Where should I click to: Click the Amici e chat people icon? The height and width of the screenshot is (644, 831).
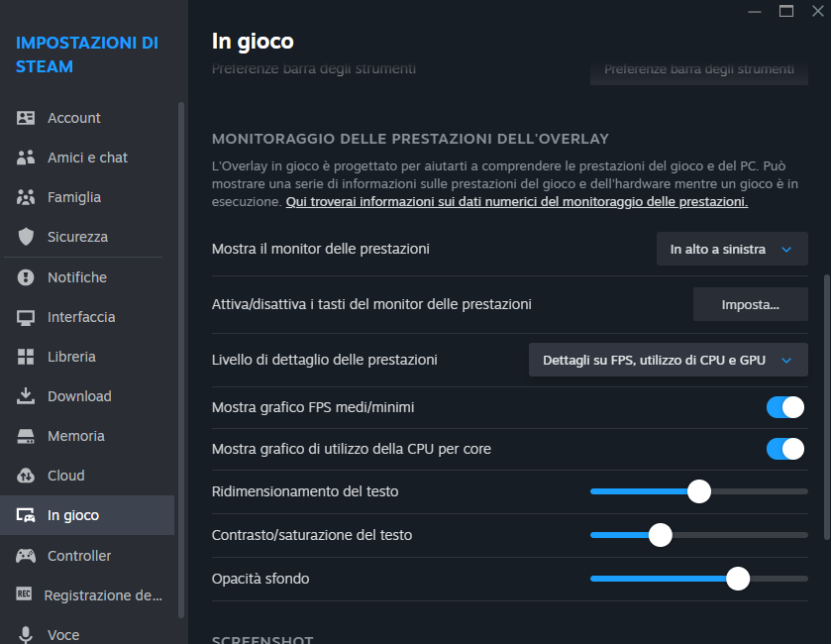pyautogui.click(x=26, y=158)
